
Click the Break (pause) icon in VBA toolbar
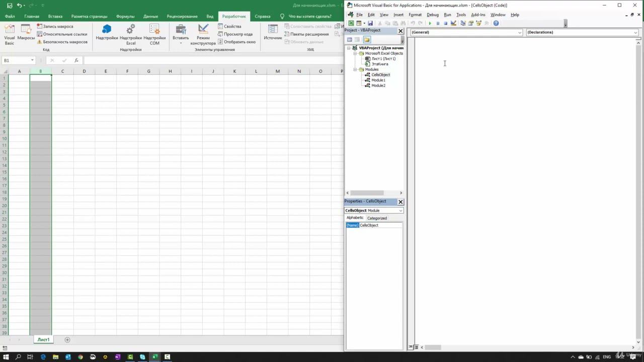tap(438, 23)
